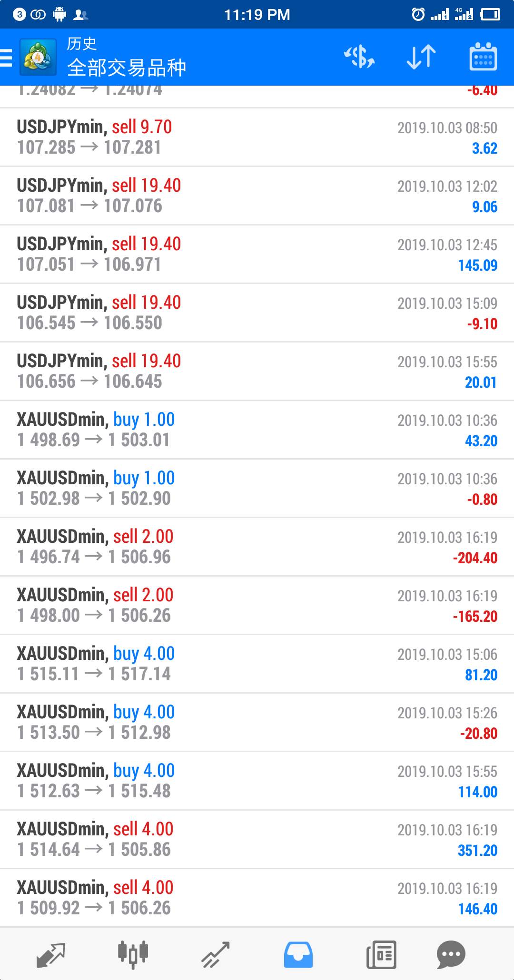This screenshot has height=980, width=514.
Task: Select XAUUSDmin sell 4.00 profit 351.20
Action: [257, 840]
